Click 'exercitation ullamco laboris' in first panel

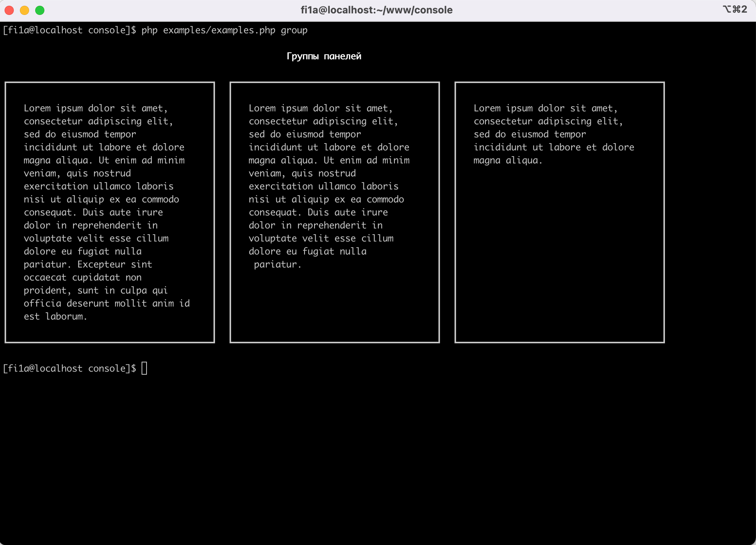point(99,186)
